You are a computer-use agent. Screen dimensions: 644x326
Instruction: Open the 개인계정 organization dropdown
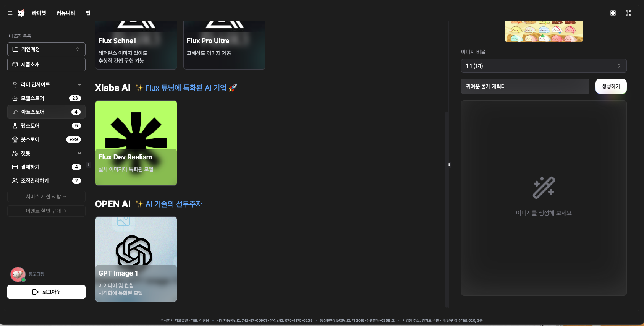(x=46, y=49)
